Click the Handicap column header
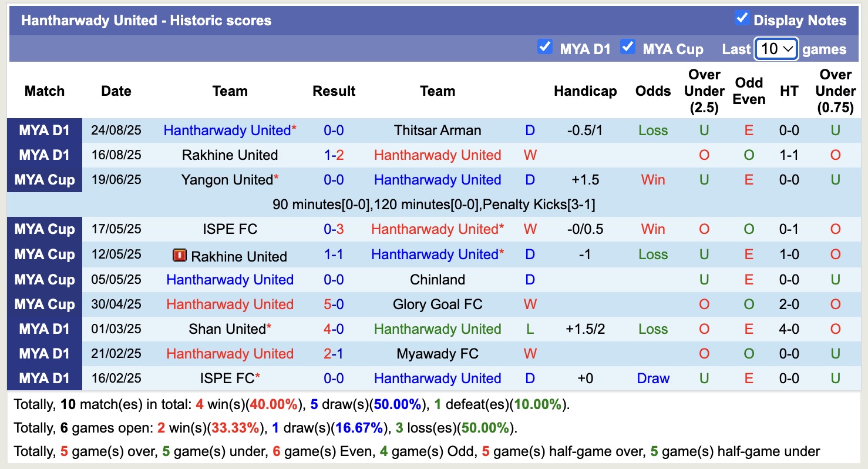 coord(585,91)
